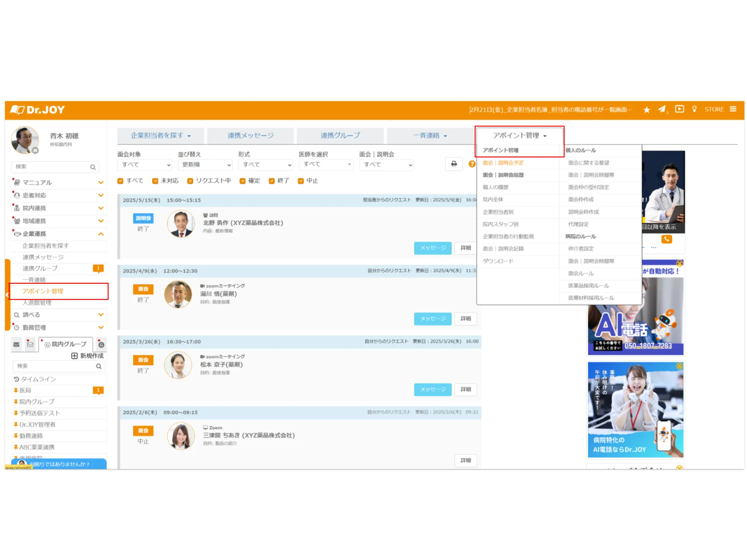Open the hamburger menu in header
This screenshot has width=747, height=560.
pyautogui.click(x=733, y=109)
